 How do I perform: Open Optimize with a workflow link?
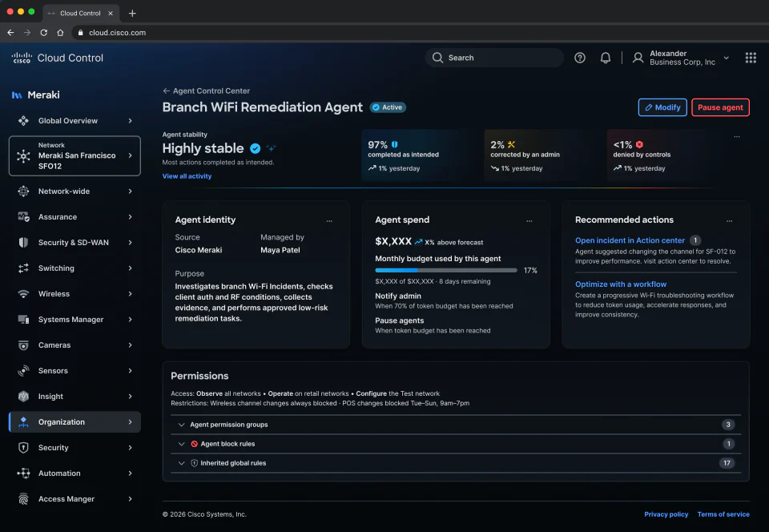pos(620,284)
